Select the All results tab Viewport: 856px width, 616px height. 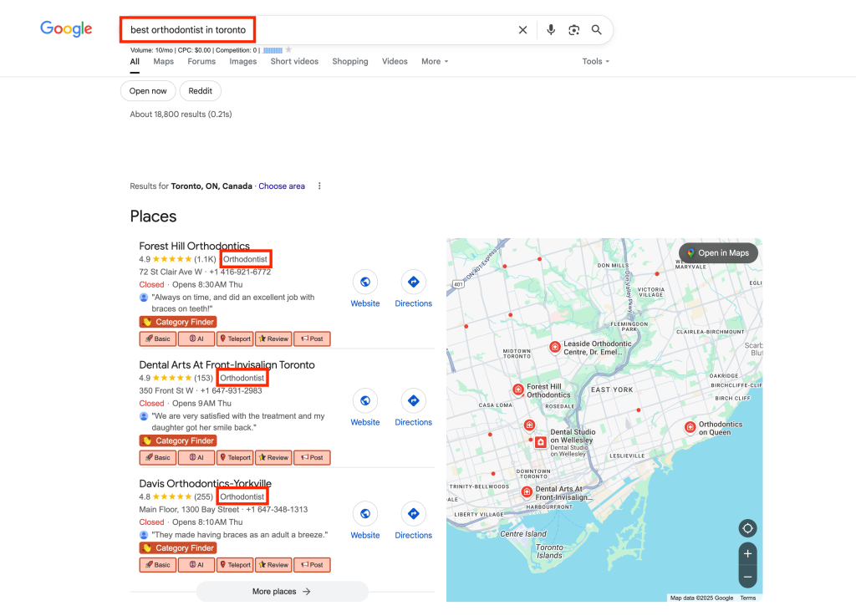[x=135, y=62]
